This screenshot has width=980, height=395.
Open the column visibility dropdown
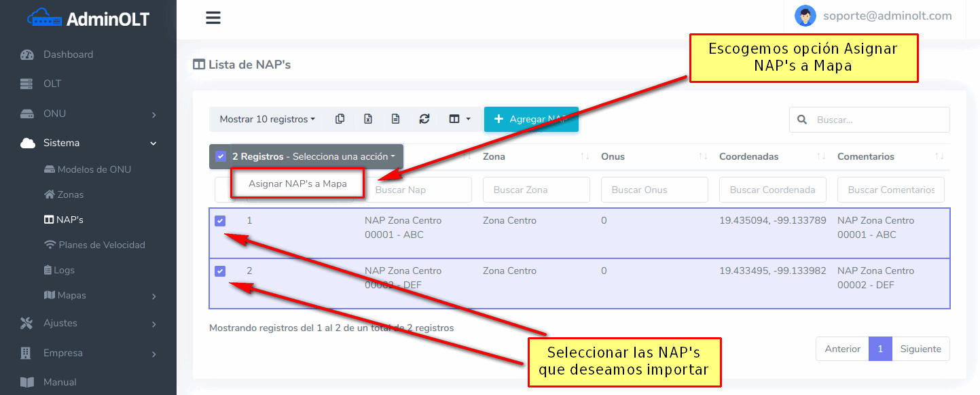tap(458, 118)
